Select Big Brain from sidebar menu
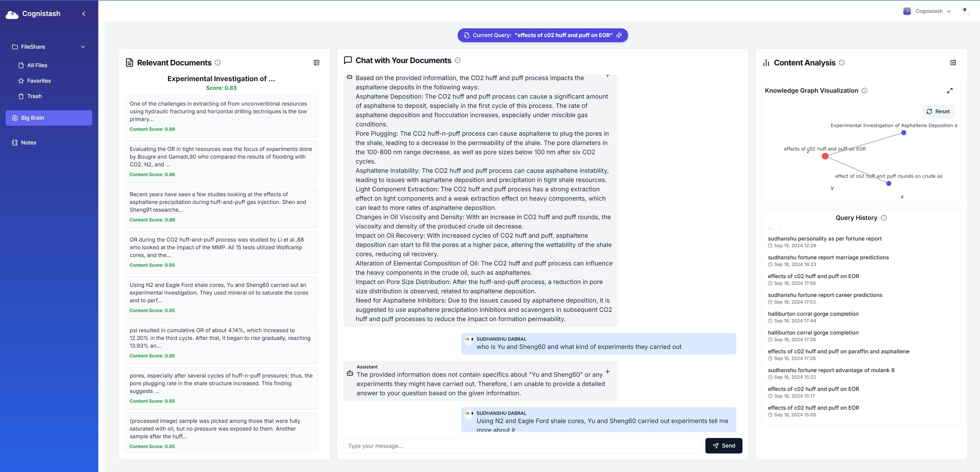The image size is (980, 472). 49,117
